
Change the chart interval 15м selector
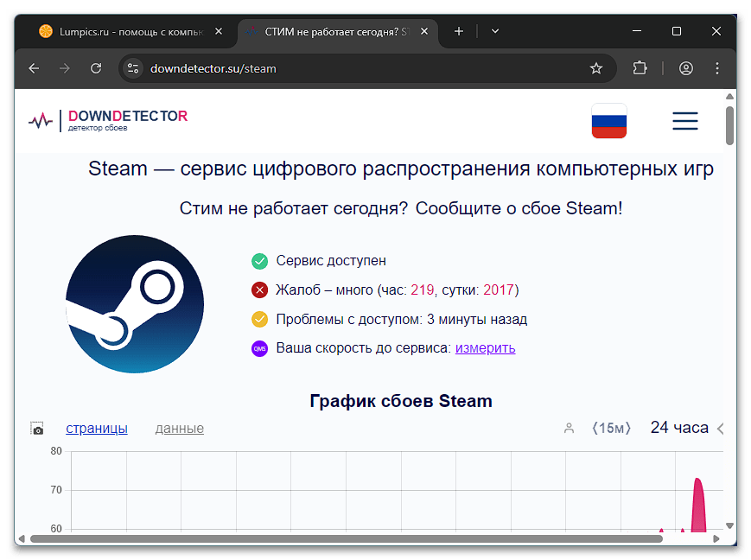pos(612,429)
